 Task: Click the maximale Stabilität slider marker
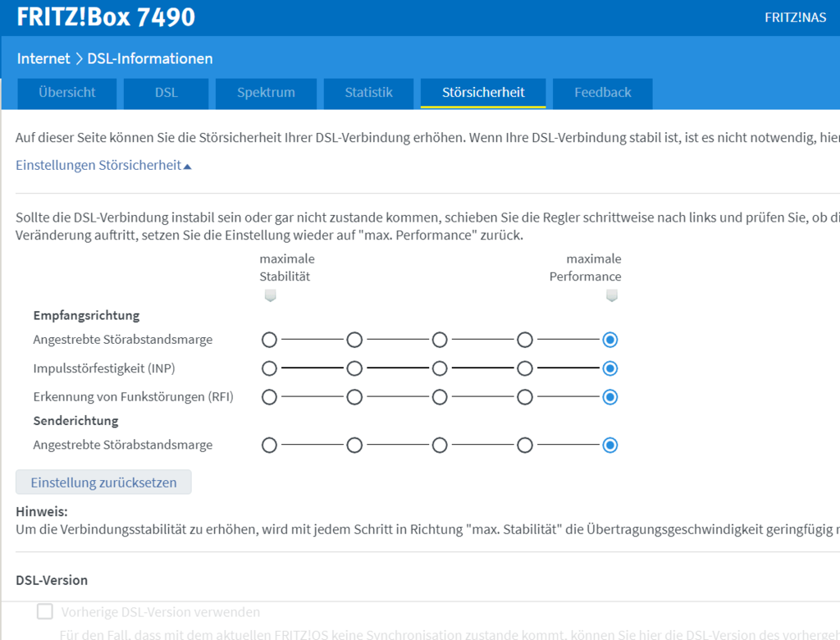coord(271,295)
